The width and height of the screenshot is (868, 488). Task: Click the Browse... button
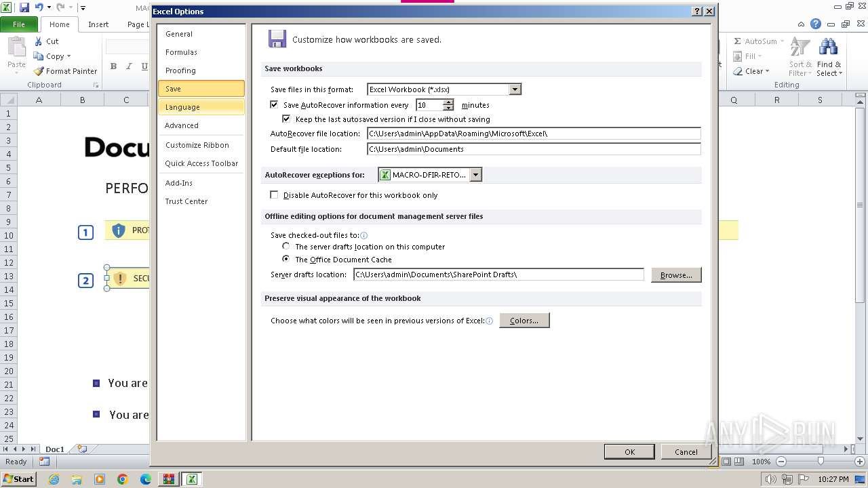coord(676,274)
